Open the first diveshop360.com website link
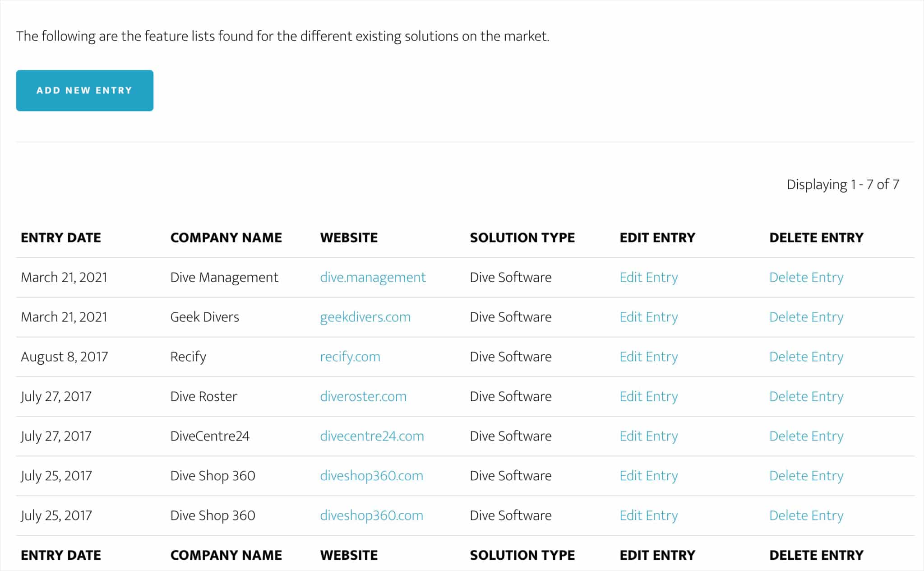 pos(371,475)
